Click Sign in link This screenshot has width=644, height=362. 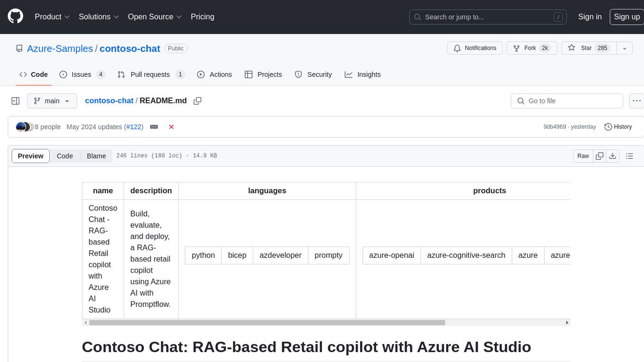[590, 17]
